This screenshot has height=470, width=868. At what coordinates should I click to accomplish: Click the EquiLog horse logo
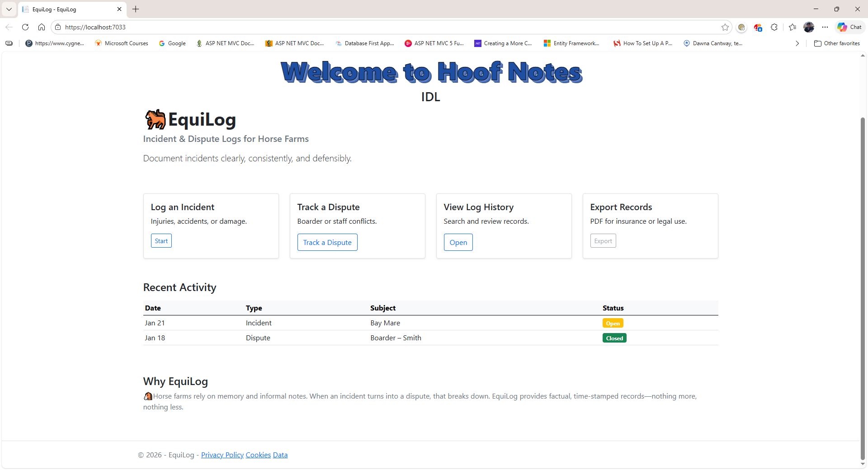coord(155,120)
